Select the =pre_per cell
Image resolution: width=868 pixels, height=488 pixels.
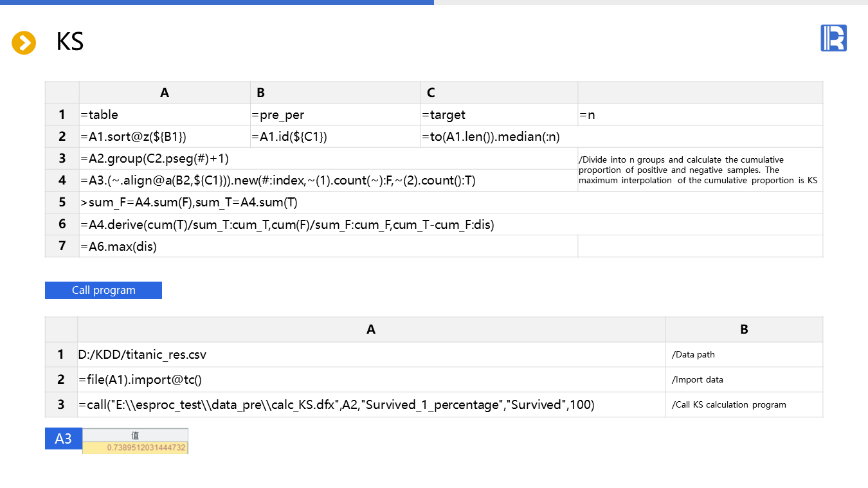click(335, 115)
